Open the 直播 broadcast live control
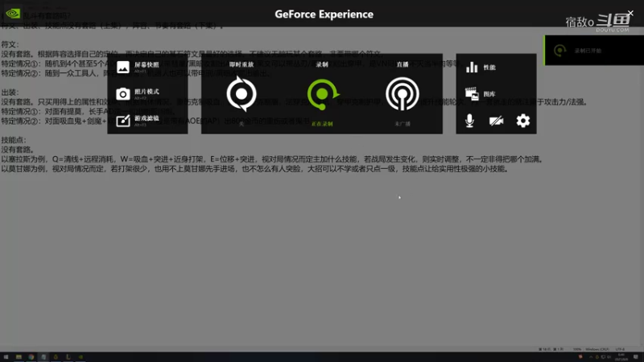 coord(402,94)
